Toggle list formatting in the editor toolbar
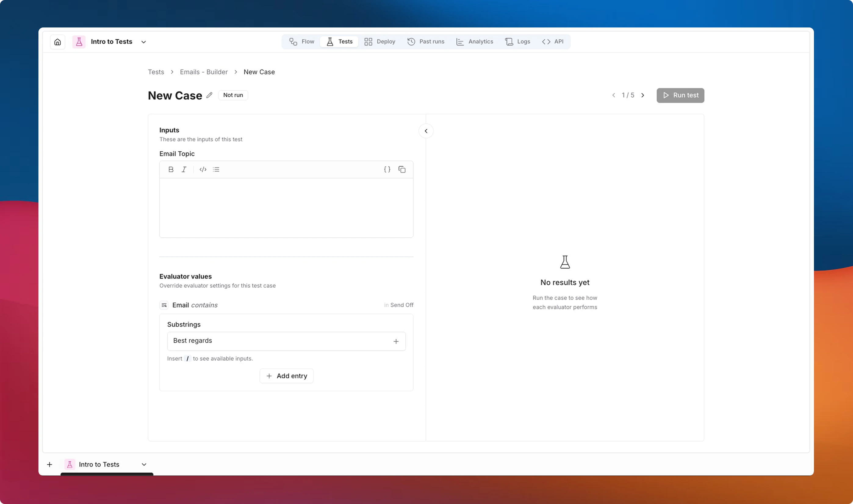The width and height of the screenshot is (853, 504). click(216, 169)
